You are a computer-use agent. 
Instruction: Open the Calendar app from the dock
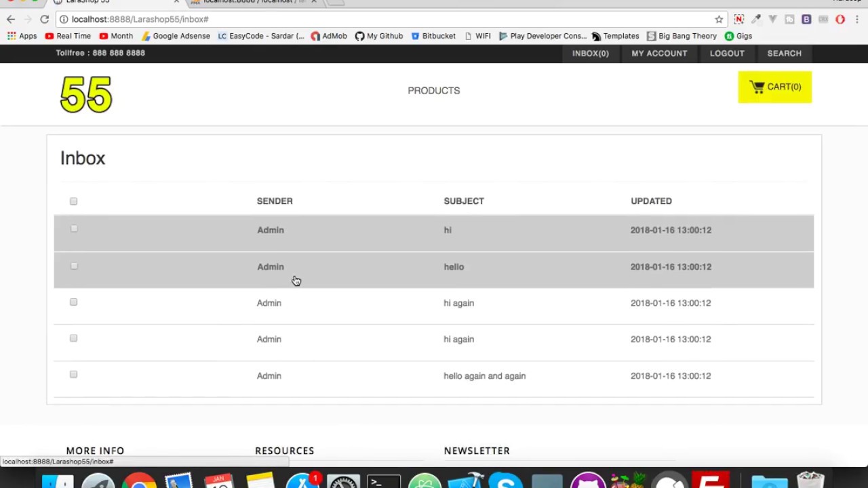pyautogui.click(x=218, y=481)
